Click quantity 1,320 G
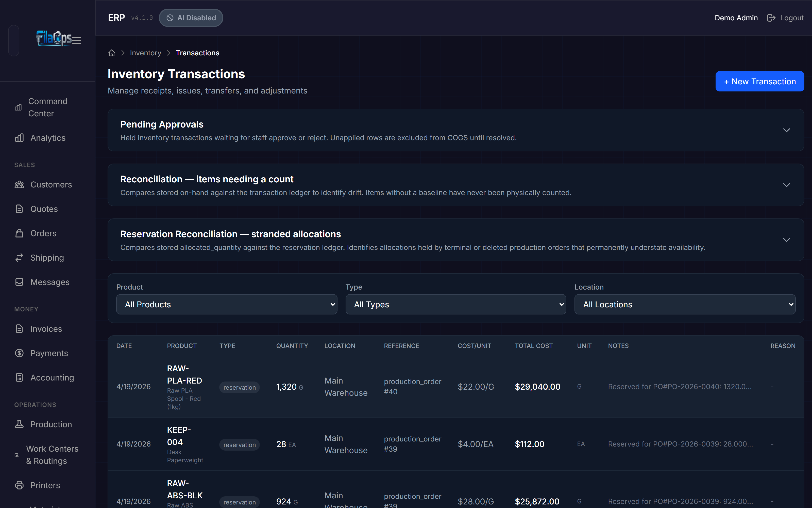The width and height of the screenshot is (812, 508). [290, 387]
